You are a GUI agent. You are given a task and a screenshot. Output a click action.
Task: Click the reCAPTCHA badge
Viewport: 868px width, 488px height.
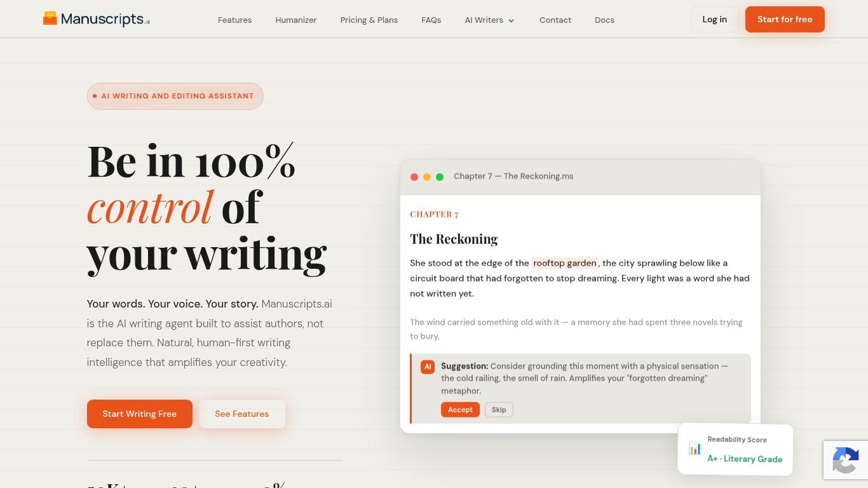[846, 459]
